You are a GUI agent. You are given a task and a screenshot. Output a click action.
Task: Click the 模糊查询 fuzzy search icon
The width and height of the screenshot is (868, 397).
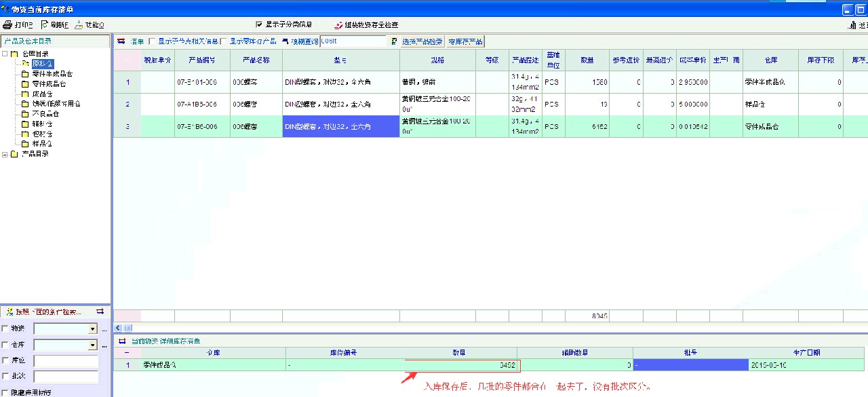(x=285, y=41)
